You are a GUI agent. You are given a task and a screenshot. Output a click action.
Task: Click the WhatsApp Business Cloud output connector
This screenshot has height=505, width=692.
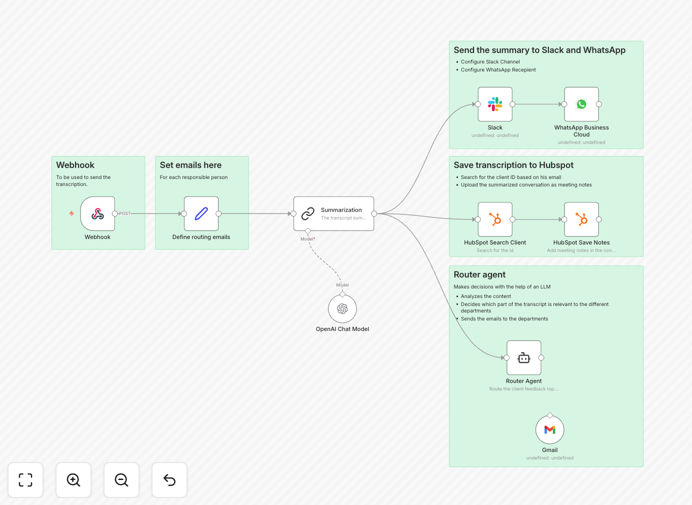point(599,104)
